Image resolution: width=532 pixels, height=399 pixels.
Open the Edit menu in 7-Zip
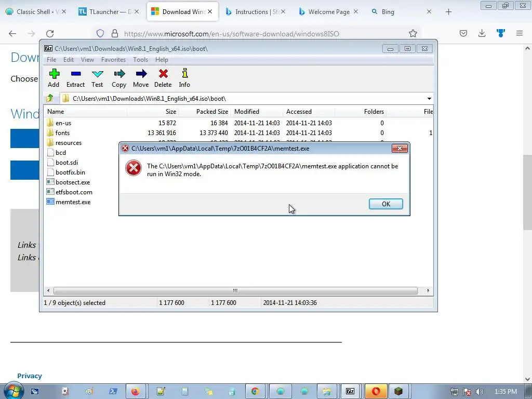[69, 59]
